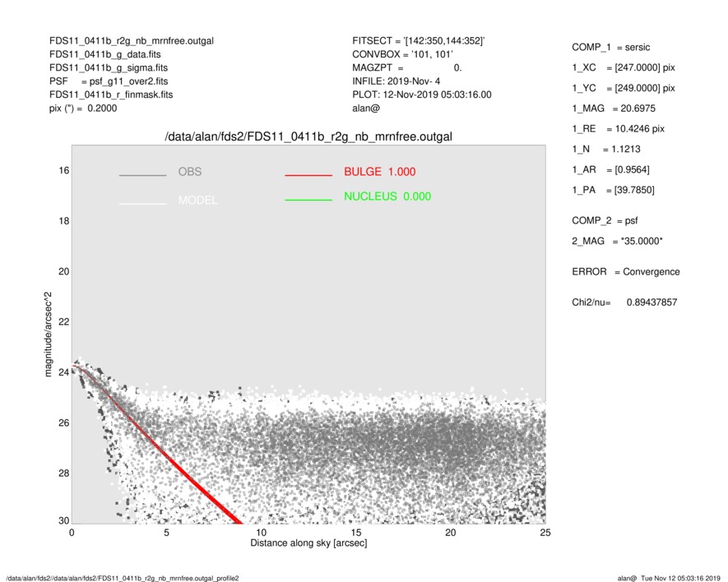Click the x-axis tick label 25
The height and width of the screenshot is (582, 728).
tap(545, 533)
